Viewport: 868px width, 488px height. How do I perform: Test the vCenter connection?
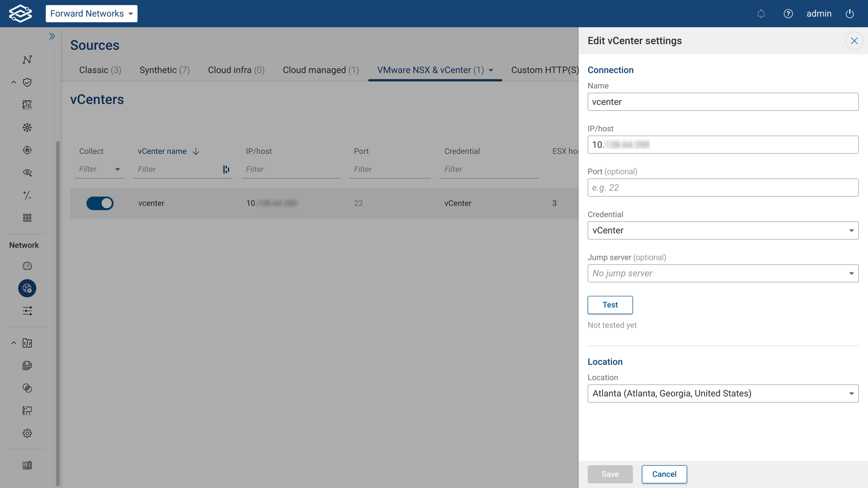(x=610, y=305)
